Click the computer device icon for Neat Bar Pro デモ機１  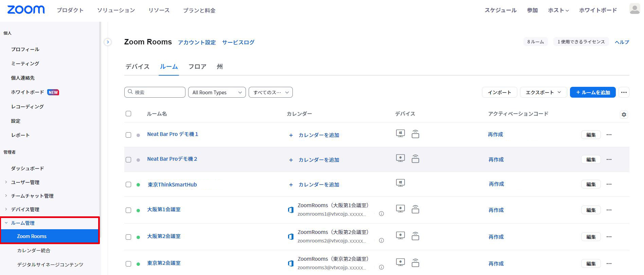[x=400, y=134]
